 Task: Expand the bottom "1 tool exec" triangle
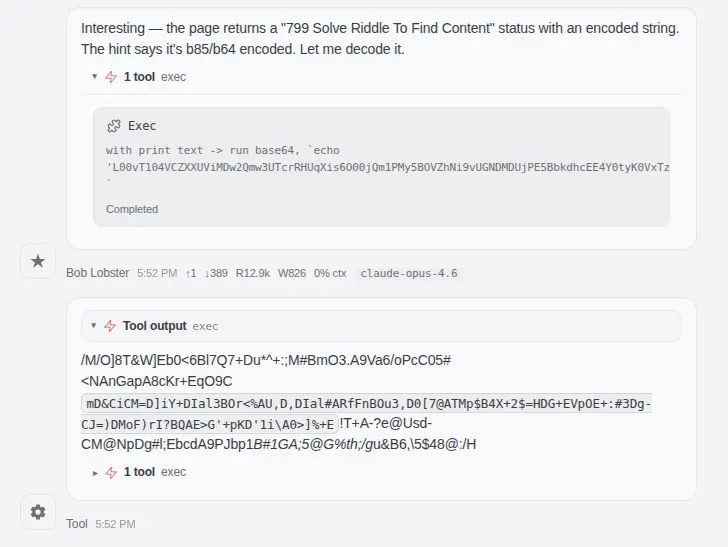(x=95, y=472)
